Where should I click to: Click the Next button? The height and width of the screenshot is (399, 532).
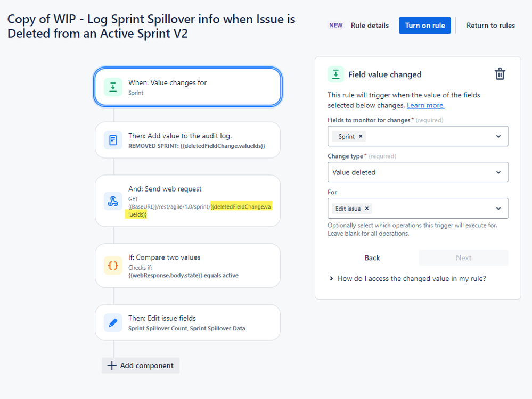tap(463, 257)
